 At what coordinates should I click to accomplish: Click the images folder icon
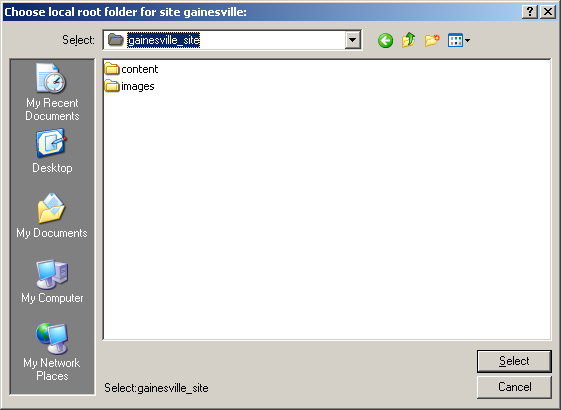point(112,86)
